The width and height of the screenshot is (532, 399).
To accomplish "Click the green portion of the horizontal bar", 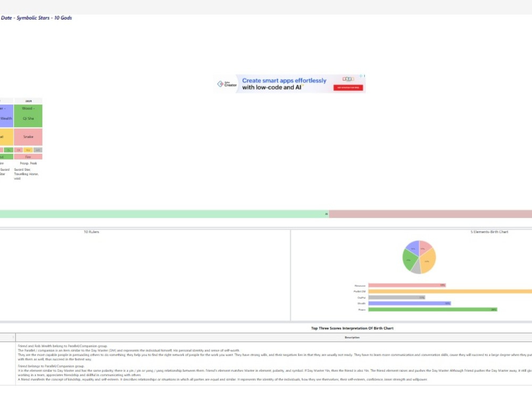I will tap(164, 214).
